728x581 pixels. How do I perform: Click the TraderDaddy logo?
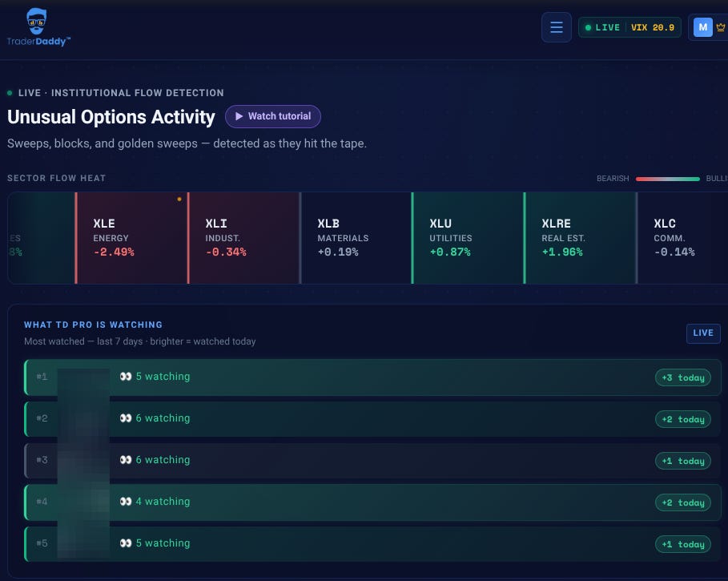click(38, 27)
